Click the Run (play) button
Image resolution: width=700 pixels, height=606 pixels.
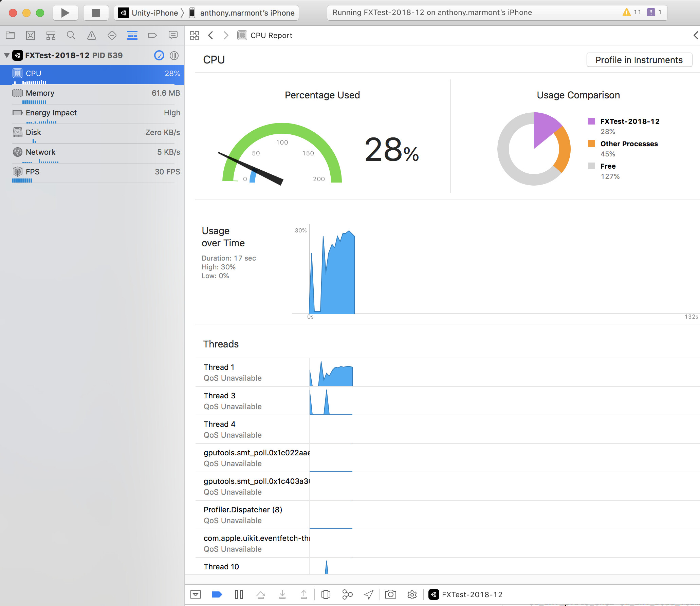[x=65, y=13]
